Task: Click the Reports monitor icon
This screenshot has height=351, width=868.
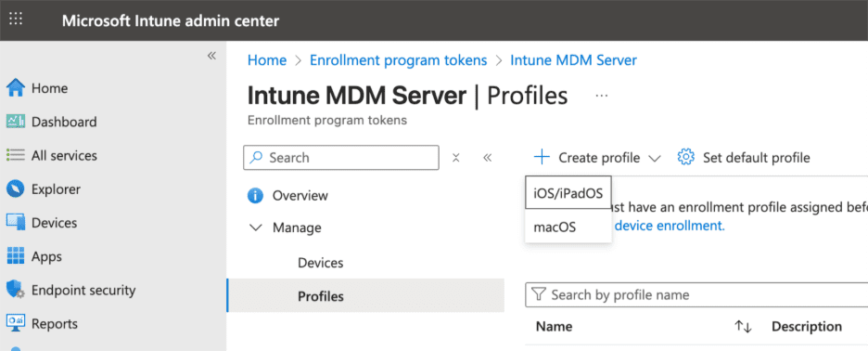Action: pyautogui.click(x=16, y=323)
